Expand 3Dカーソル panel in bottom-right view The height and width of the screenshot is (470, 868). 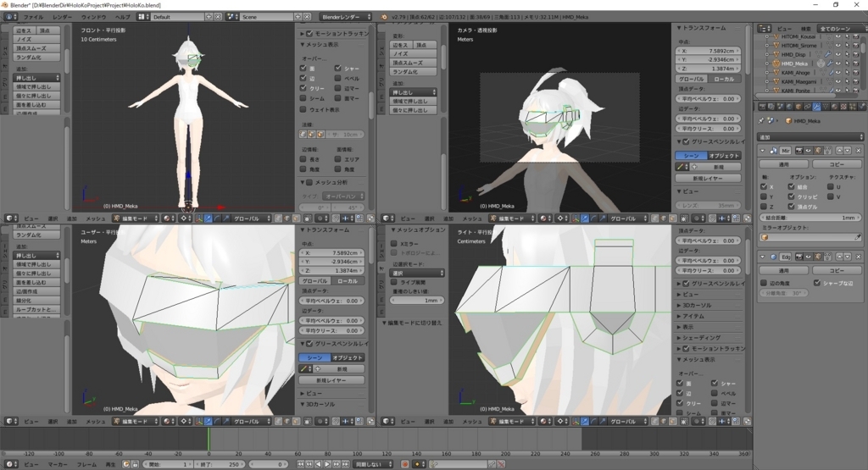tap(698, 305)
